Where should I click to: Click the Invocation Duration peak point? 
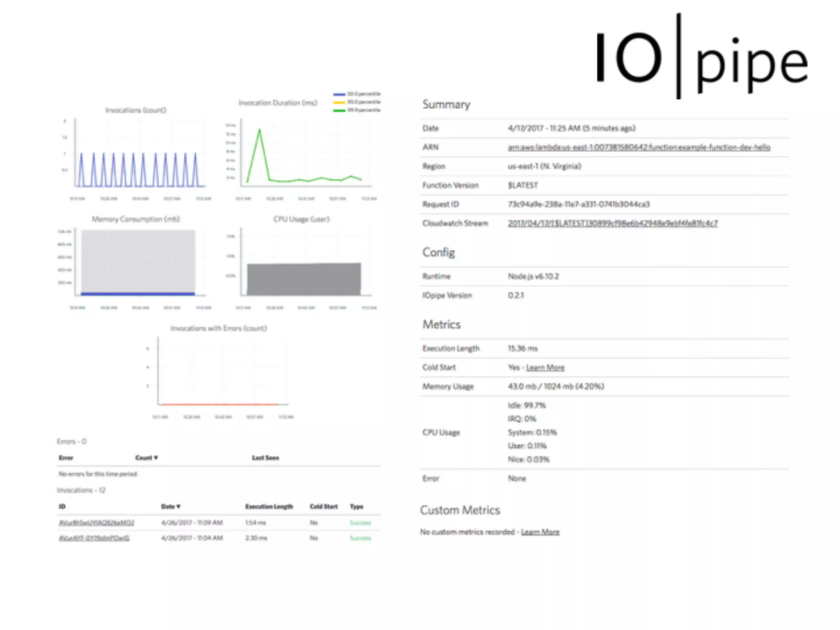259,130
